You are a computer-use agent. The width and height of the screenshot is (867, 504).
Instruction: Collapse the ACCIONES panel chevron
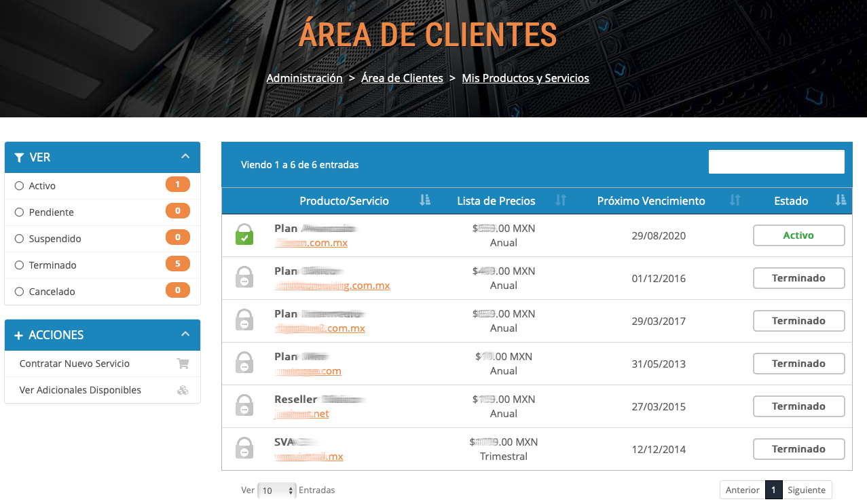point(185,334)
